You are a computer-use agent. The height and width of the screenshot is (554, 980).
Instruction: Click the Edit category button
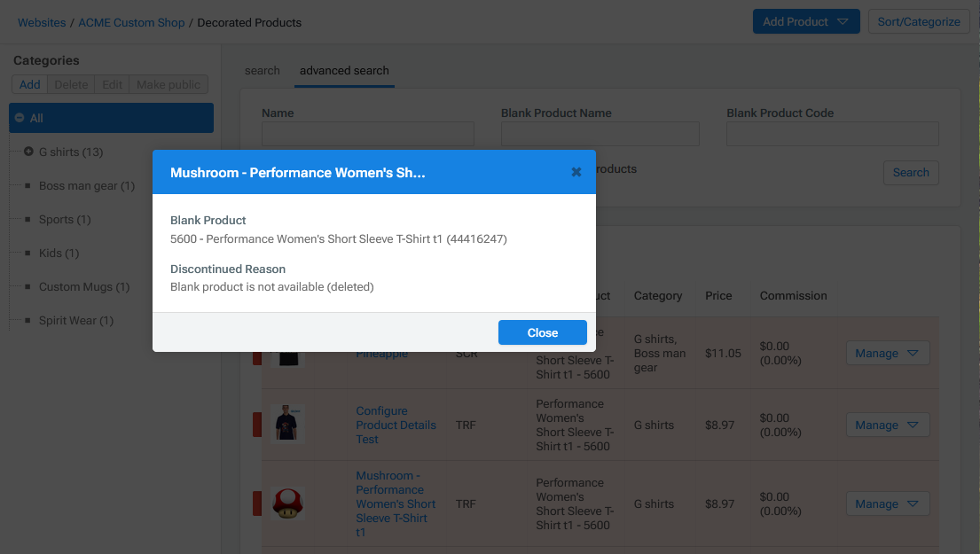113,84
